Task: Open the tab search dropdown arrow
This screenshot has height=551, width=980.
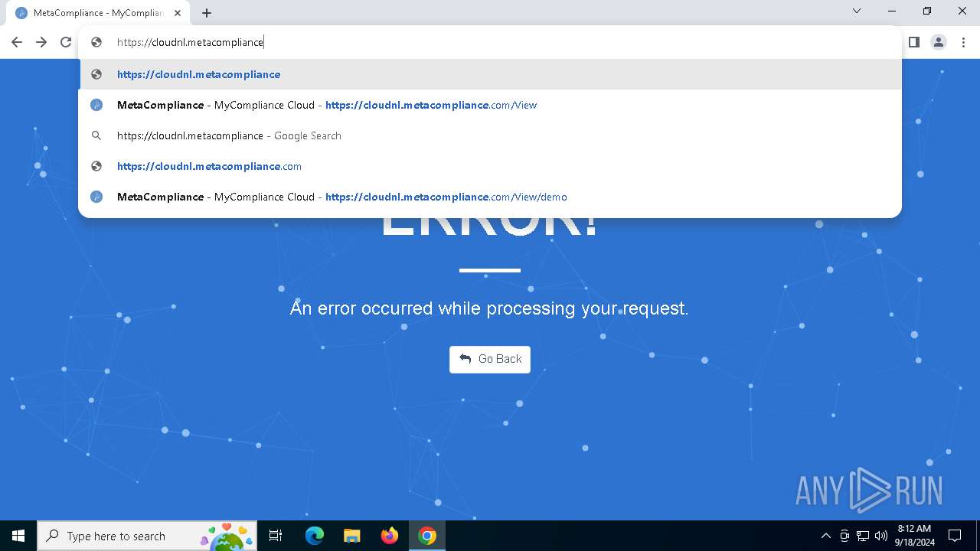Action: (857, 11)
